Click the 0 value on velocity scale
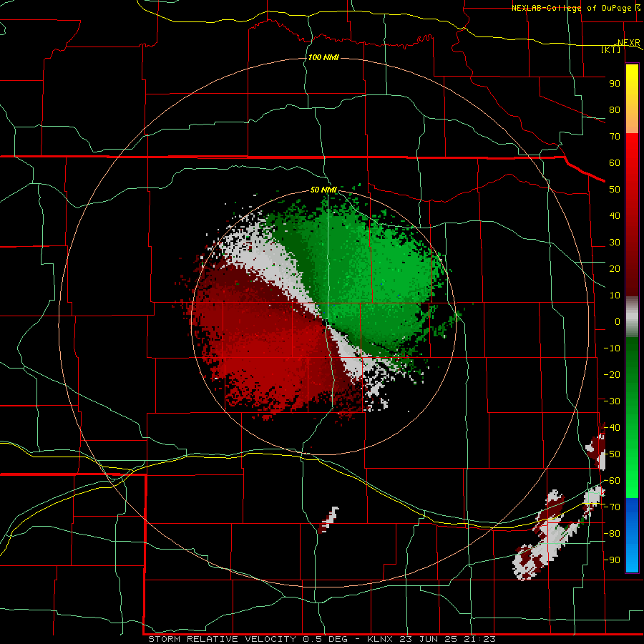Image resolution: width=644 pixels, height=644 pixels. click(618, 322)
